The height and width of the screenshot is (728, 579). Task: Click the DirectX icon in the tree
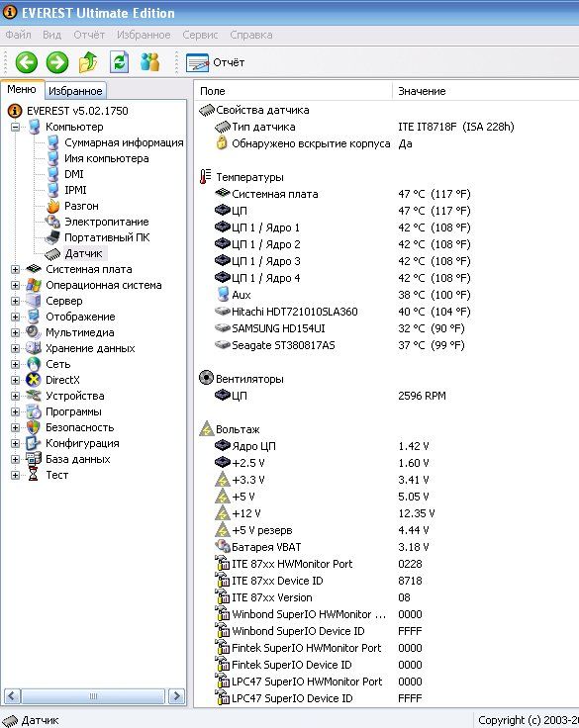point(34,380)
